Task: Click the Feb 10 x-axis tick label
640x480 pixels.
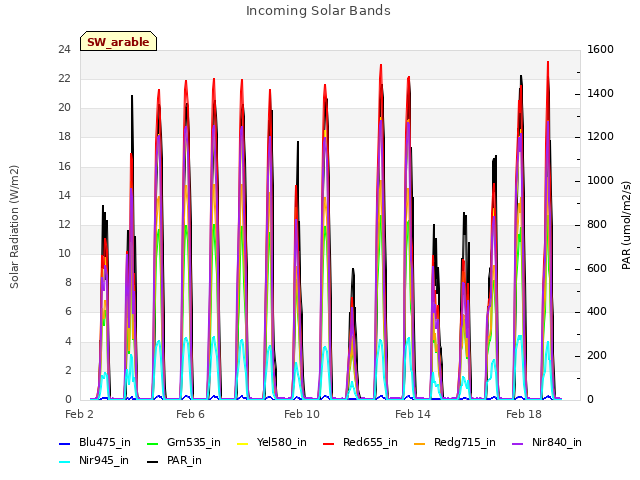Action: 302,414
